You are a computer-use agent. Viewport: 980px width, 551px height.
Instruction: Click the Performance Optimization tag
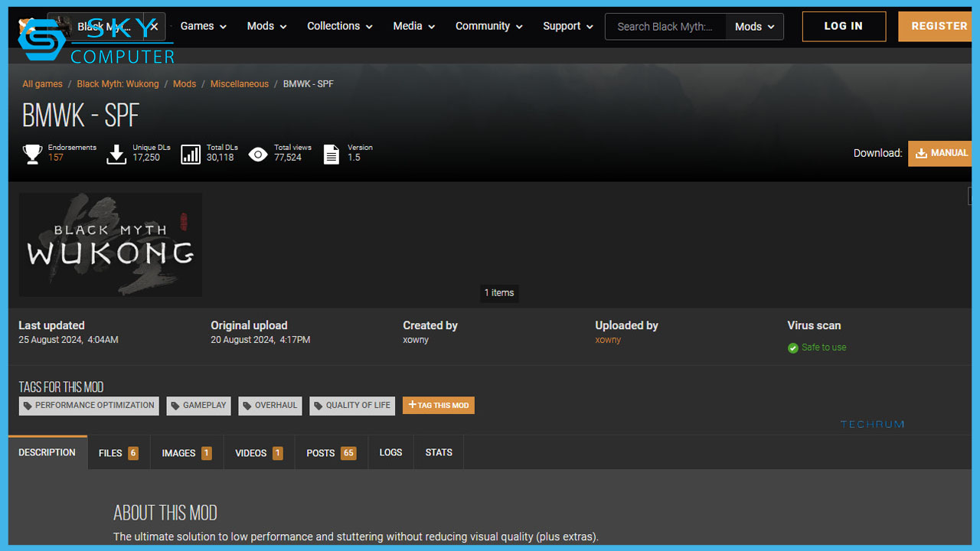[x=89, y=406]
